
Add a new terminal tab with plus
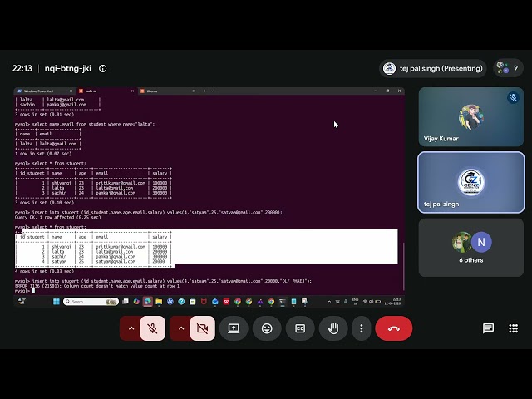click(x=204, y=91)
